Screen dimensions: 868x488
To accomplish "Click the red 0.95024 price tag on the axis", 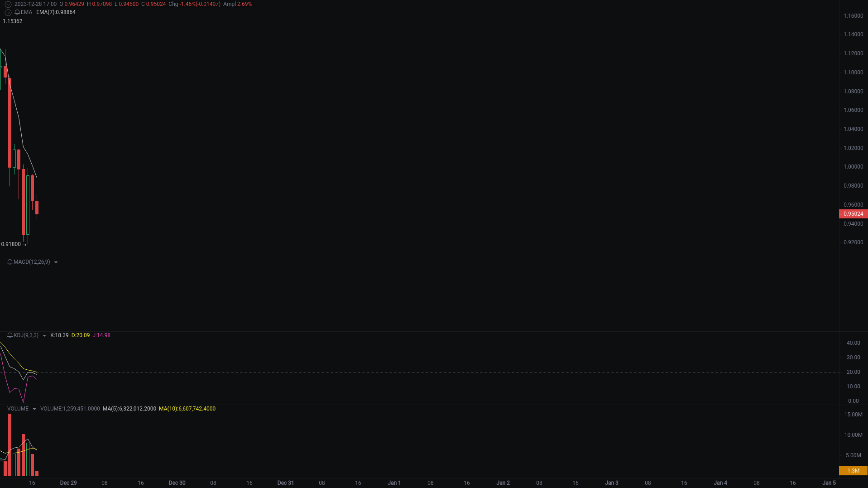I will click(853, 214).
